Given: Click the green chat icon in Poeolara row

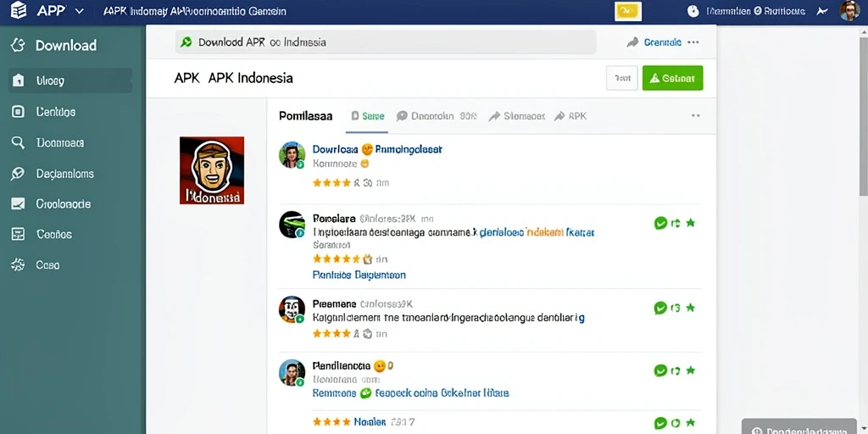Looking at the screenshot, I should click(660, 223).
